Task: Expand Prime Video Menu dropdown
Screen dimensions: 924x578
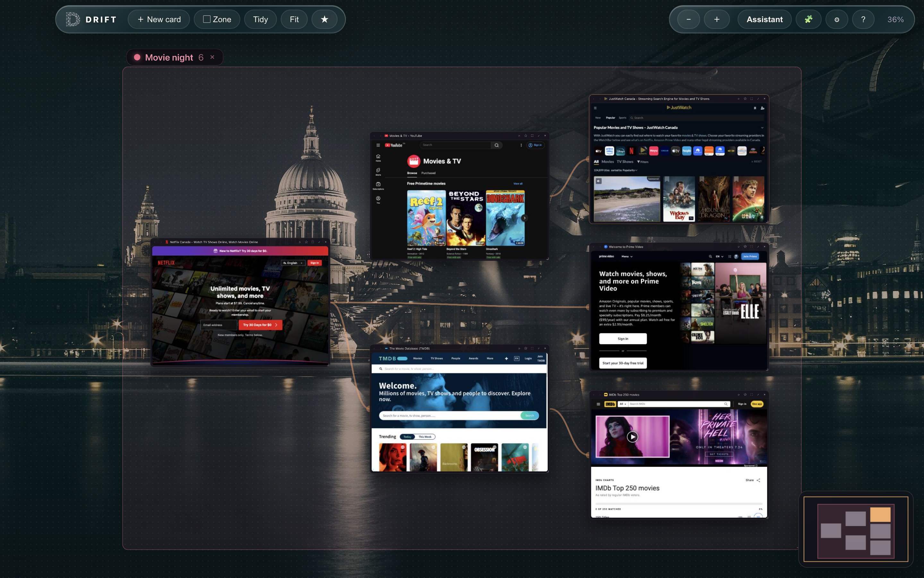Action: click(627, 257)
